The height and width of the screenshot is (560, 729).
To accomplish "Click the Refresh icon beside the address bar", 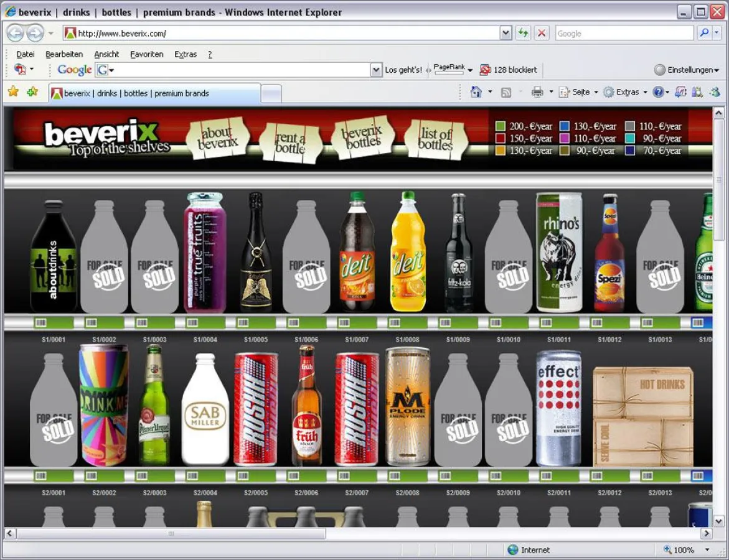I will pyautogui.click(x=524, y=33).
